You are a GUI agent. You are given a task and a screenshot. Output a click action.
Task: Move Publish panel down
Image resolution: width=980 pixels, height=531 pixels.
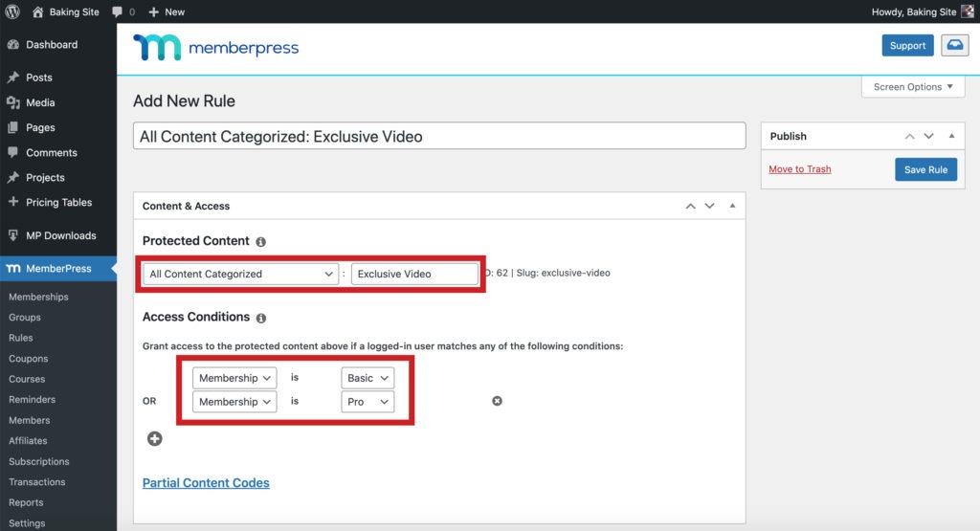[x=928, y=136]
